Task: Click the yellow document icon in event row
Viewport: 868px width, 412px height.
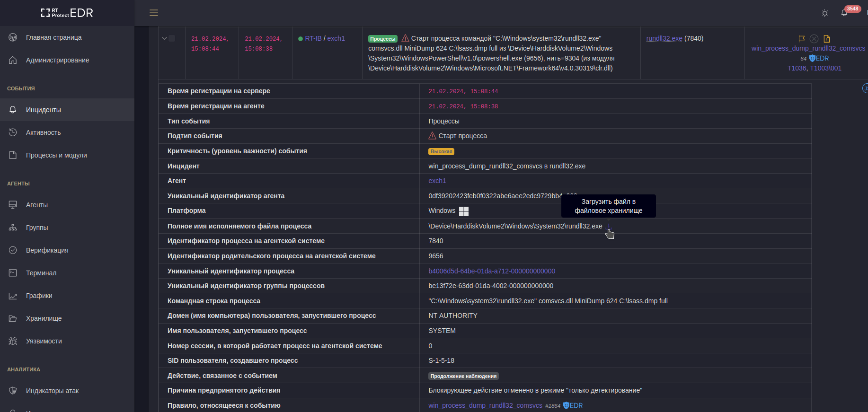Action: [x=827, y=39]
